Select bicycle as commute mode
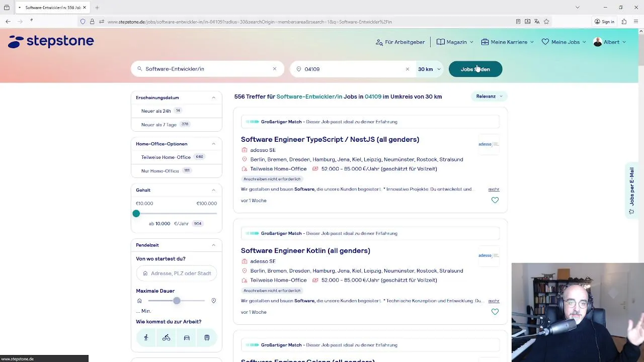 166,338
